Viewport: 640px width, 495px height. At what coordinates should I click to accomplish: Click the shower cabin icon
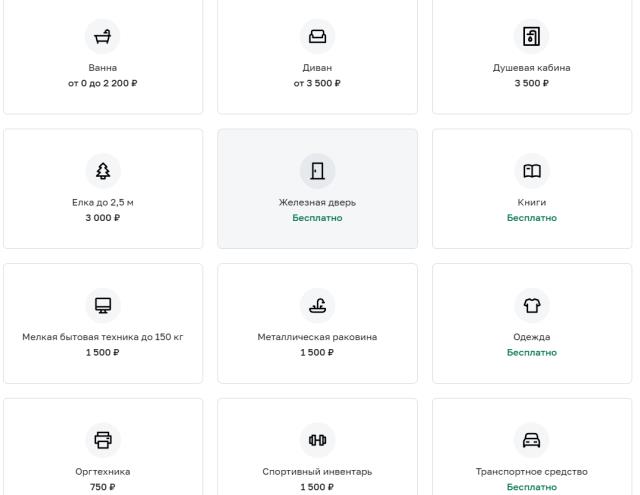coord(531,35)
